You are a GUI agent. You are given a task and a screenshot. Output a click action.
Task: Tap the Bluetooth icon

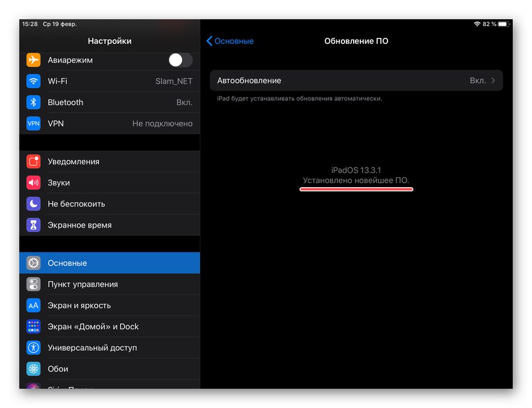coord(33,102)
